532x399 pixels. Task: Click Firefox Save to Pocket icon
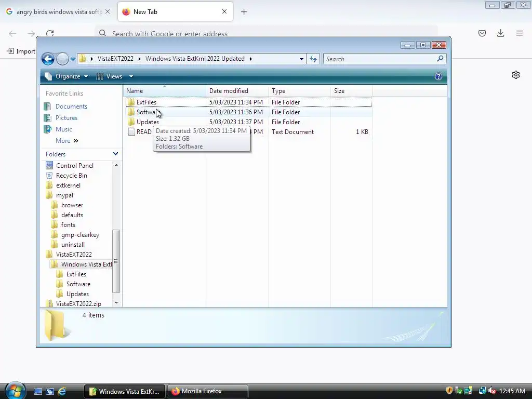pos(482,33)
